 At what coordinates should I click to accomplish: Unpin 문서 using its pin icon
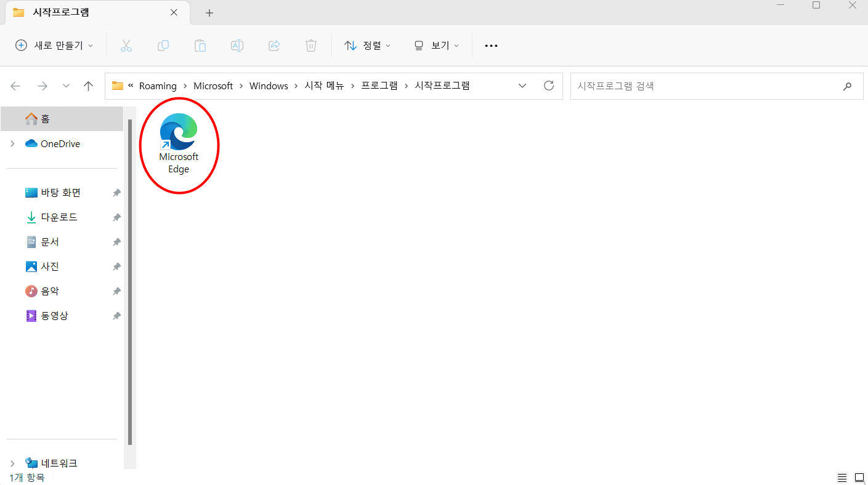click(x=116, y=242)
